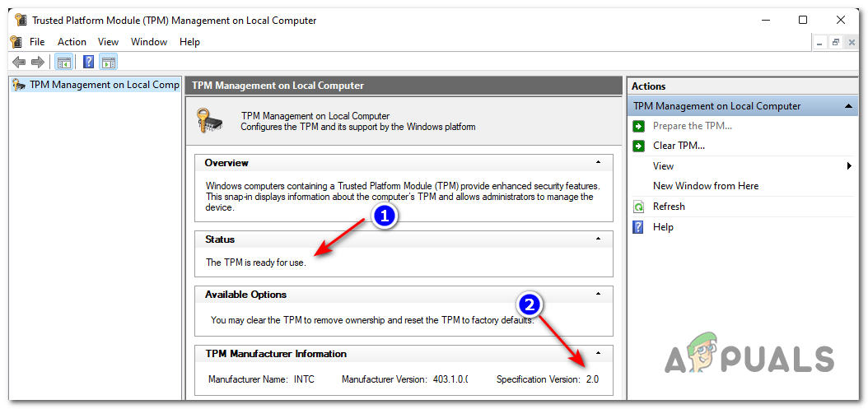Click the TPM key icon in title bar
Viewport: 868px width, 409px height.
point(21,21)
